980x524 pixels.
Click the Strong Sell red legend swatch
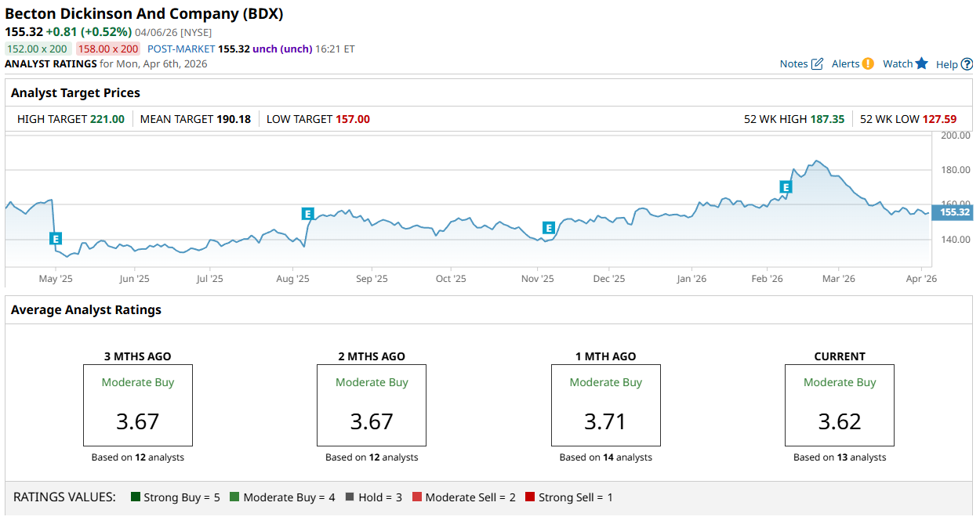coord(530,497)
